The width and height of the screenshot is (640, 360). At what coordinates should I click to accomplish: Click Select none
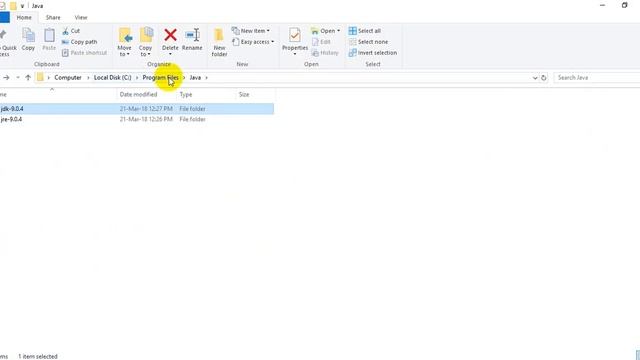pos(369,42)
